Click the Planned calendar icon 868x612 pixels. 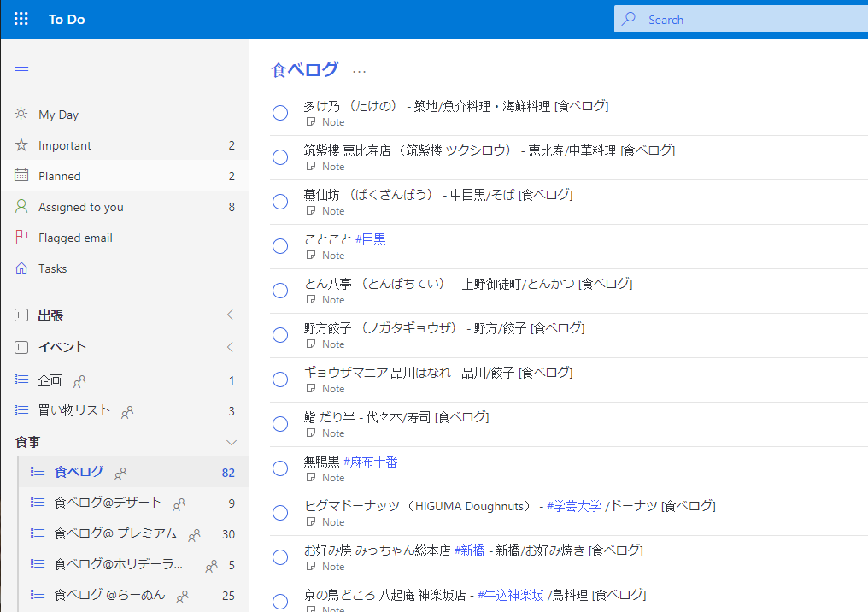tap(21, 175)
